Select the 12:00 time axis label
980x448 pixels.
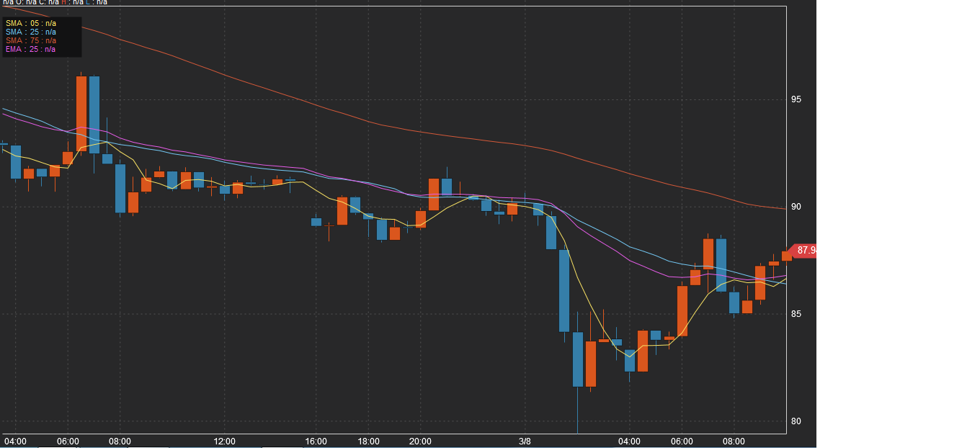pos(224,441)
